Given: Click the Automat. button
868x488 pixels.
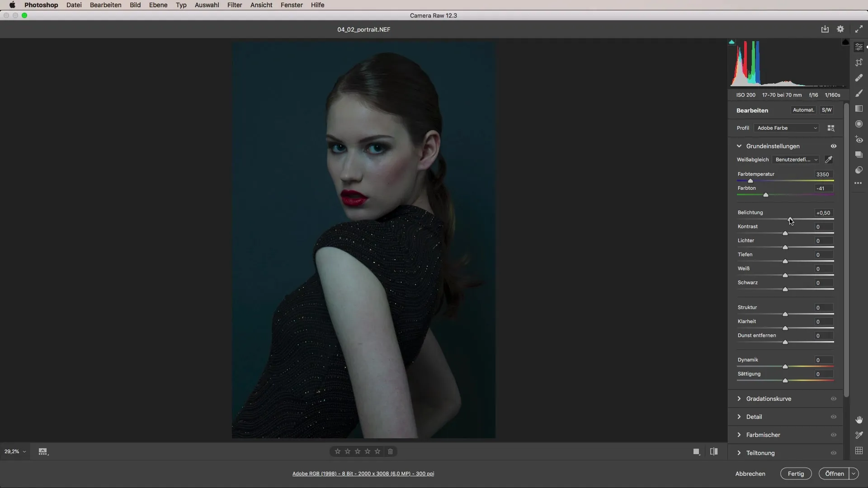Looking at the screenshot, I should [x=803, y=110].
